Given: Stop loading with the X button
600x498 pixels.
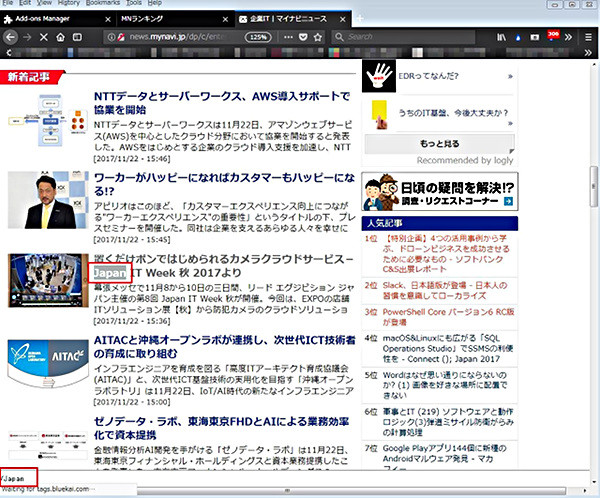Looking at the screenshot, I should pos(44,37).
